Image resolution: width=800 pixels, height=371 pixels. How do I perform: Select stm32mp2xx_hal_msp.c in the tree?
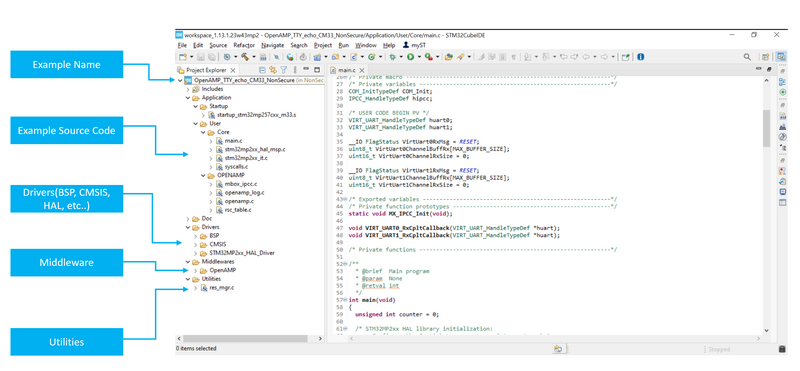pos(255,149)
